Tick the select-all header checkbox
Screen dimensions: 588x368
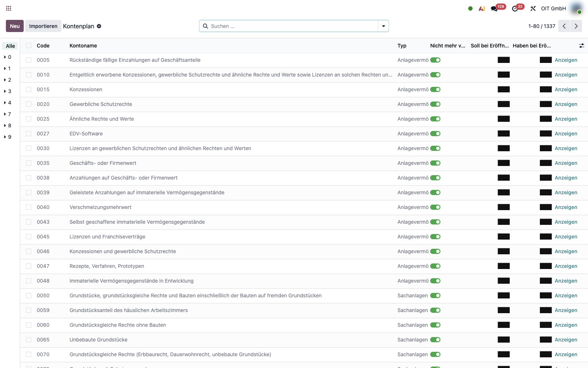pos(29,46)
